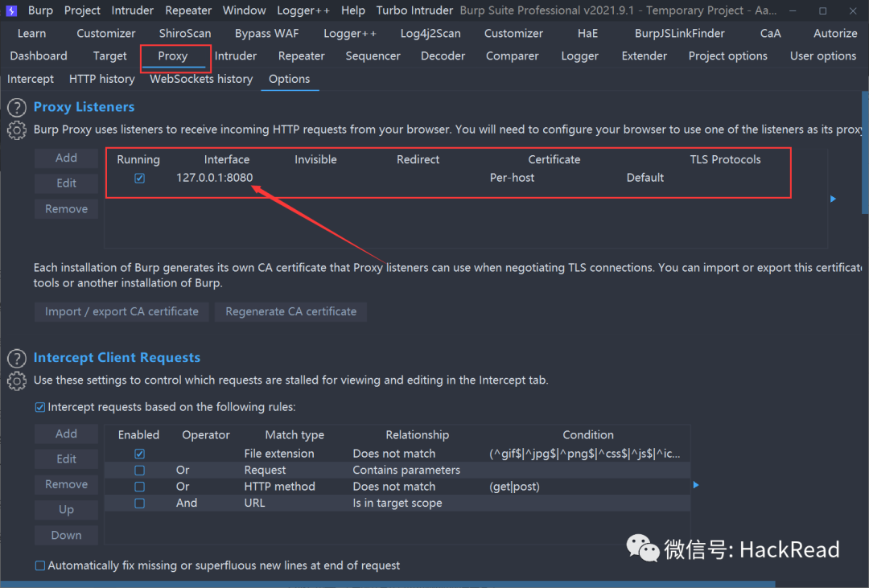
Task: Switch to the Comparer tab
Action: pyautogui.click(x=512, y=56)
